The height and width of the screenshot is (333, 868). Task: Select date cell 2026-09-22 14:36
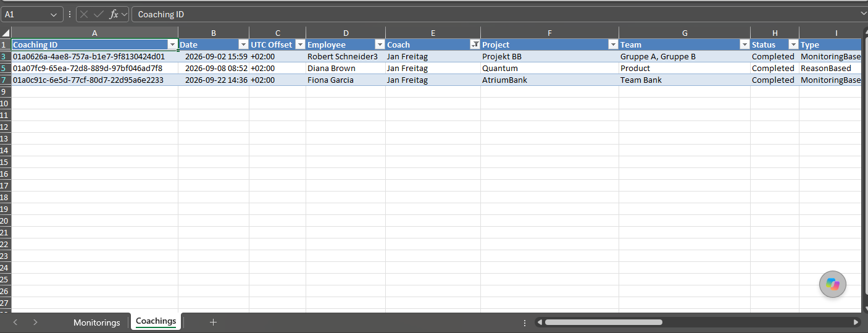[214, 80]
